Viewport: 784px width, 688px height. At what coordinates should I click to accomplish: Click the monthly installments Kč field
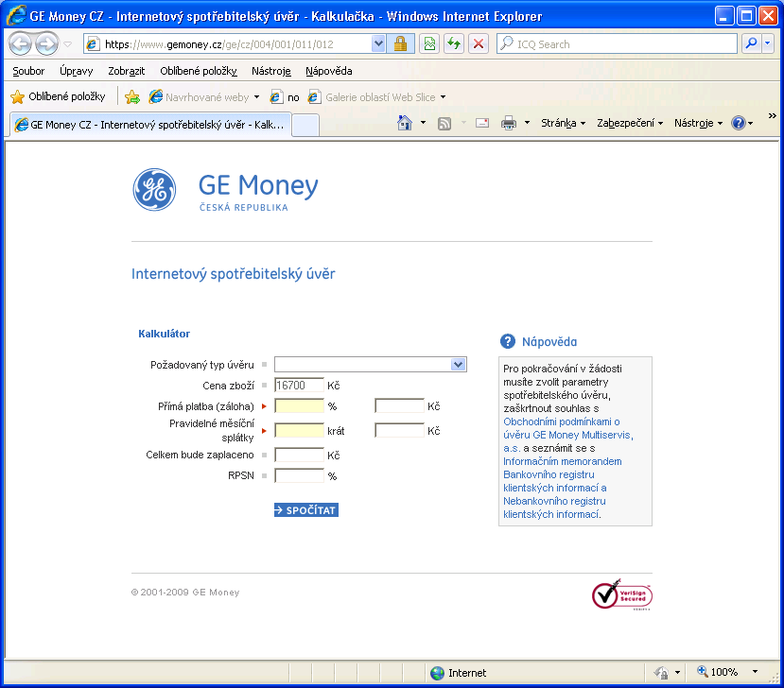coord(399,430)
